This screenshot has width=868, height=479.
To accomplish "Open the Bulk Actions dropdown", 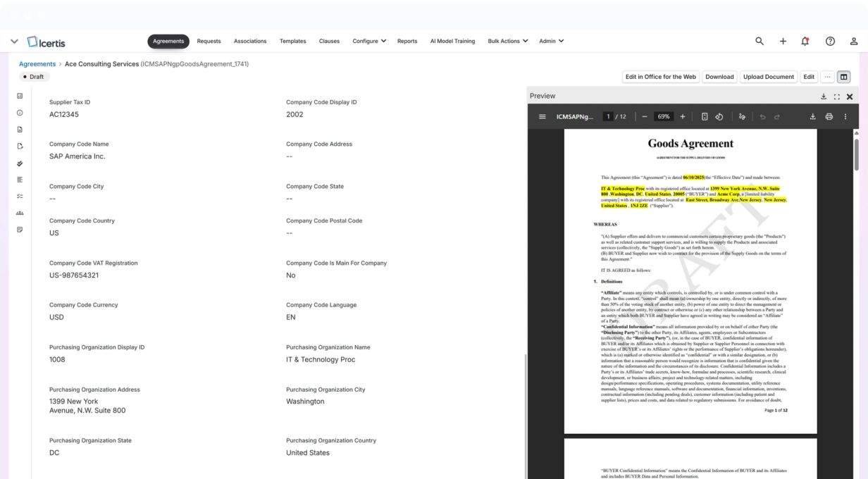I will (x=507, y=42).
